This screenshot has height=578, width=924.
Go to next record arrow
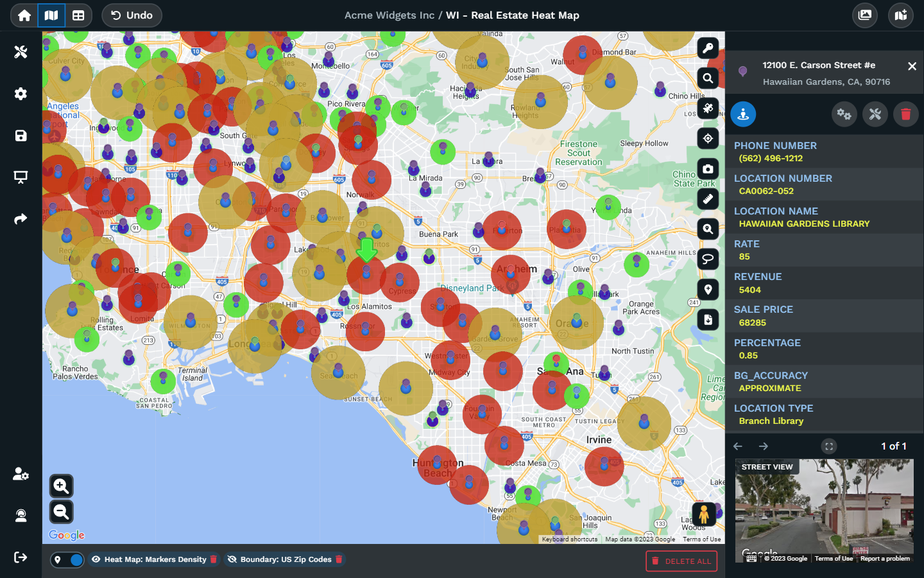point(764,446)
